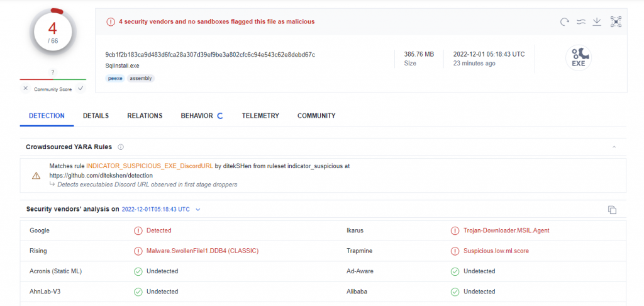Collapse the Crowdsourced YARA Rules section
644x306 pixels.
pyautogui.click(x=614, y=147)
